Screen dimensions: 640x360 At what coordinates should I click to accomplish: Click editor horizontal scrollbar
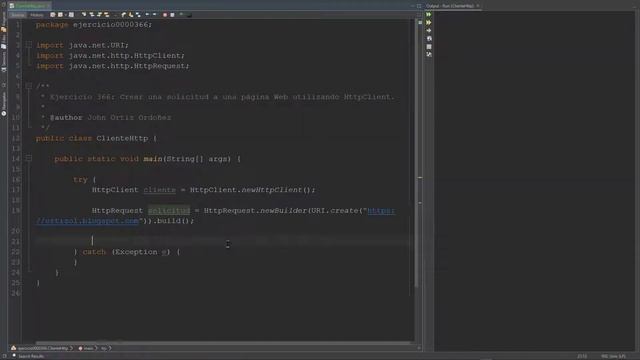(x=222, y=343)
